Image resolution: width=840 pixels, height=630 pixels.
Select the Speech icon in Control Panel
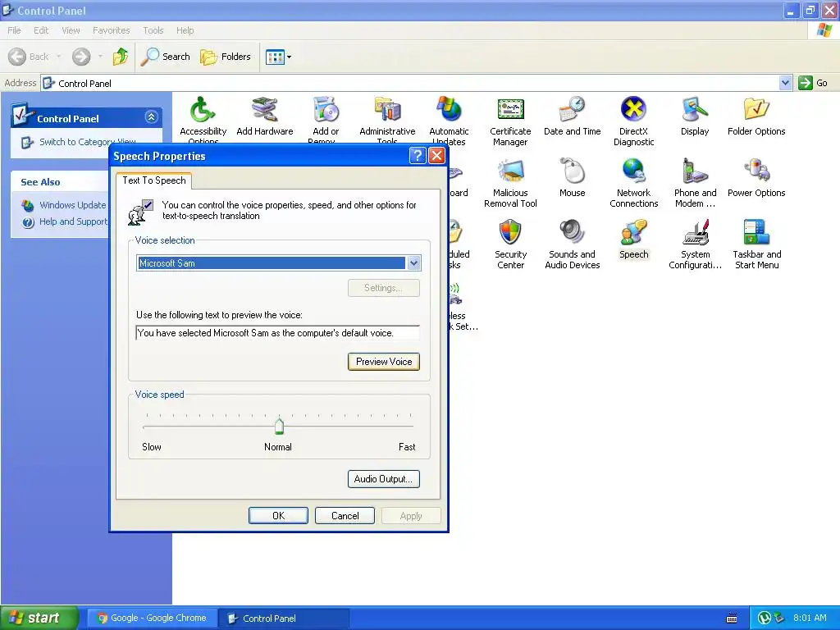pyautogui.click(x=634, y=232)
